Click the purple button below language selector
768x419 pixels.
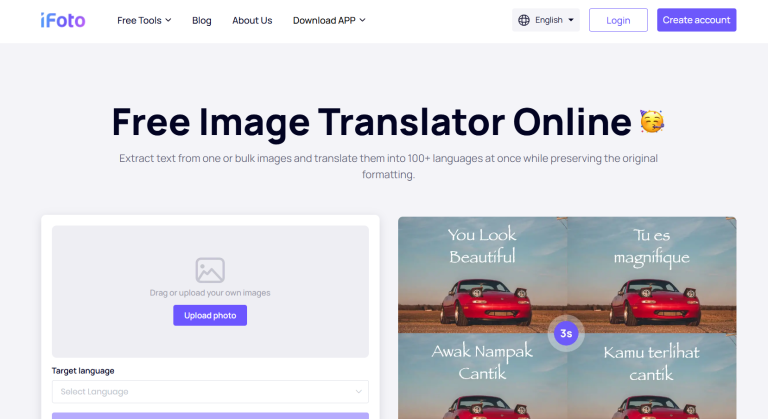[x=210, y=415]
